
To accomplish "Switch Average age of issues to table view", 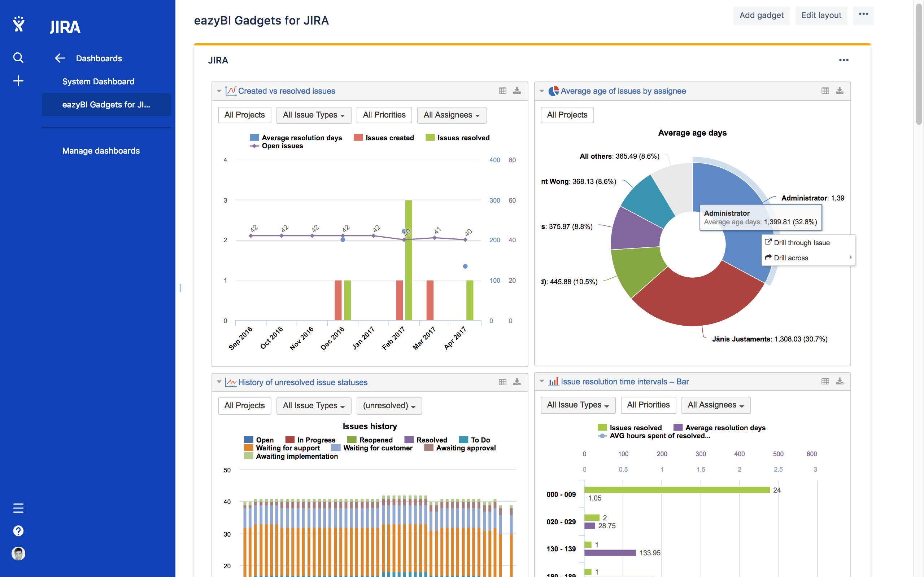I will point(825,91).
